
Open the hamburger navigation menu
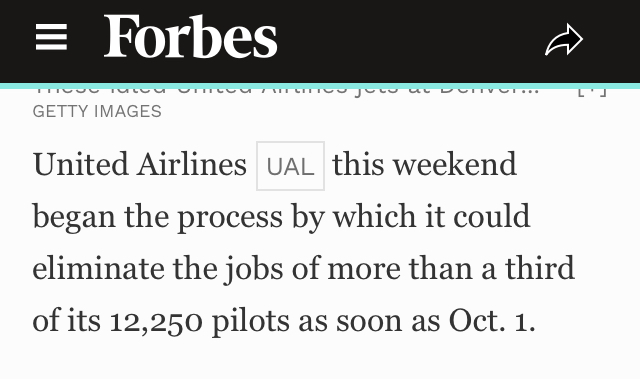51,37
